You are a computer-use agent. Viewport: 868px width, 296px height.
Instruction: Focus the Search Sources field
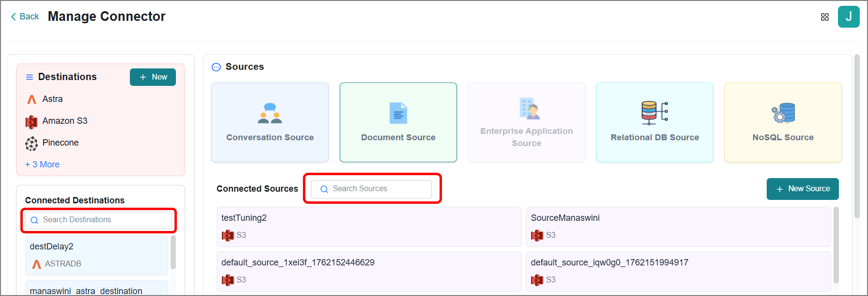pos(371,189)
